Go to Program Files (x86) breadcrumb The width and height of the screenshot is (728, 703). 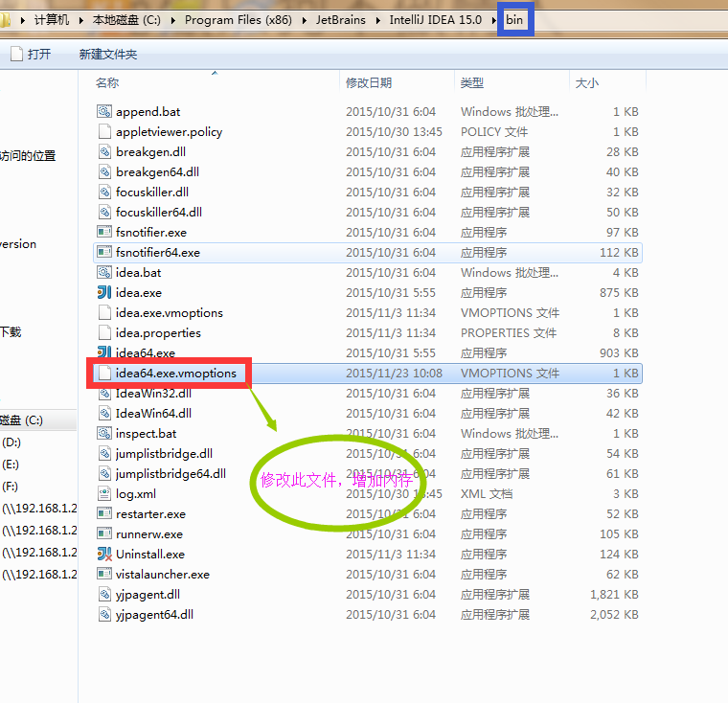click(239, 20)
